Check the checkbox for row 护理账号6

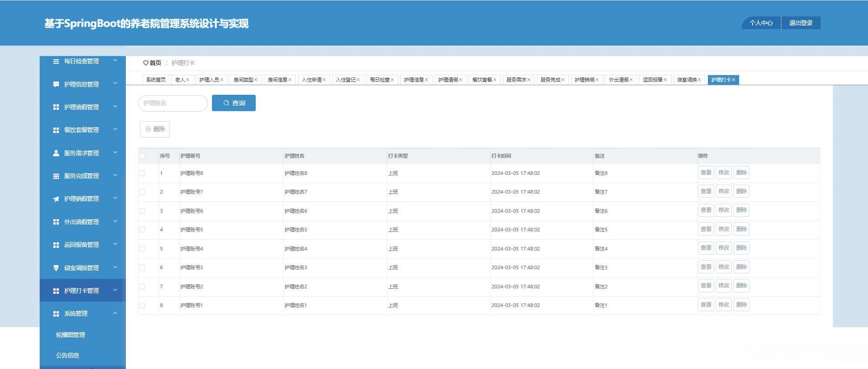142,211
